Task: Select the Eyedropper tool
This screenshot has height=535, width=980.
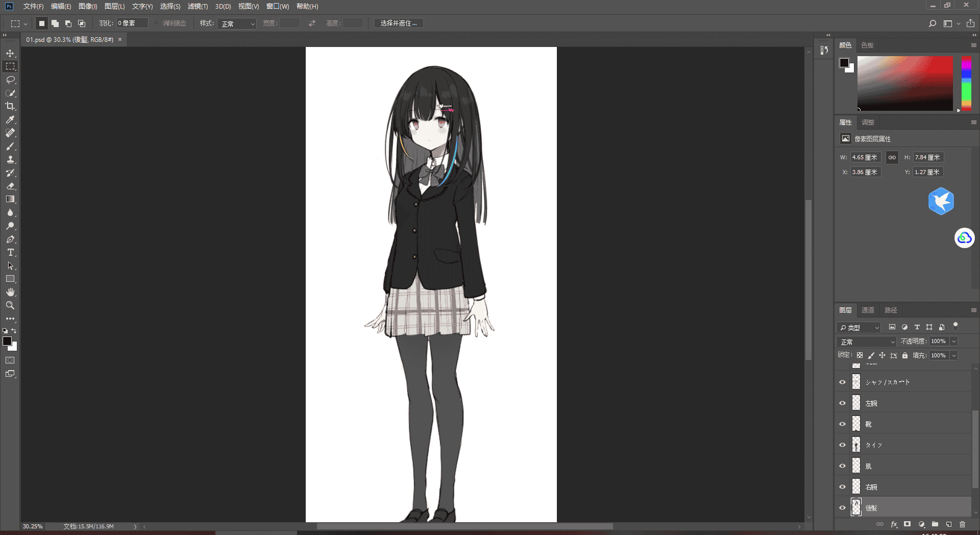Action: pyautogui.click(x=10, y=119)
